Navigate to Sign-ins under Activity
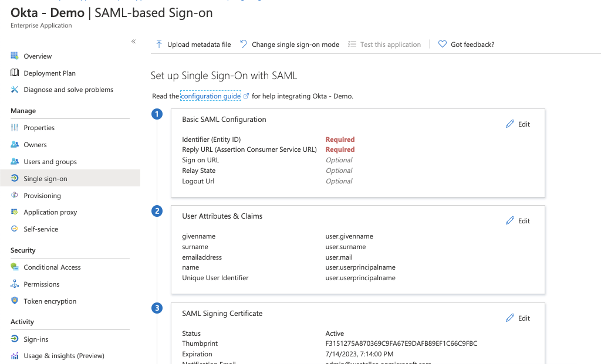 [x=36, y=339]
